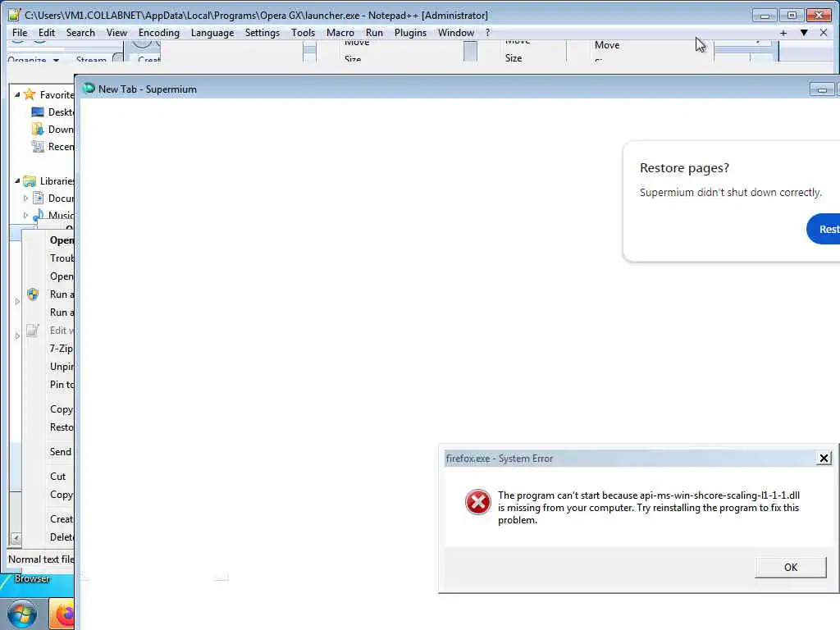Click the Desktop icon in Favorites

38,112
